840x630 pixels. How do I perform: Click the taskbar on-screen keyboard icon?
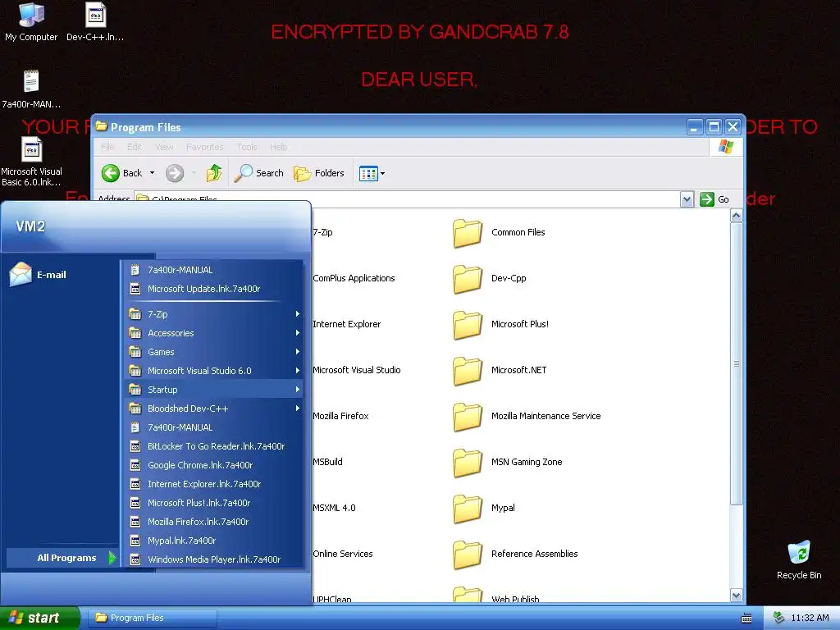point(746,619)
